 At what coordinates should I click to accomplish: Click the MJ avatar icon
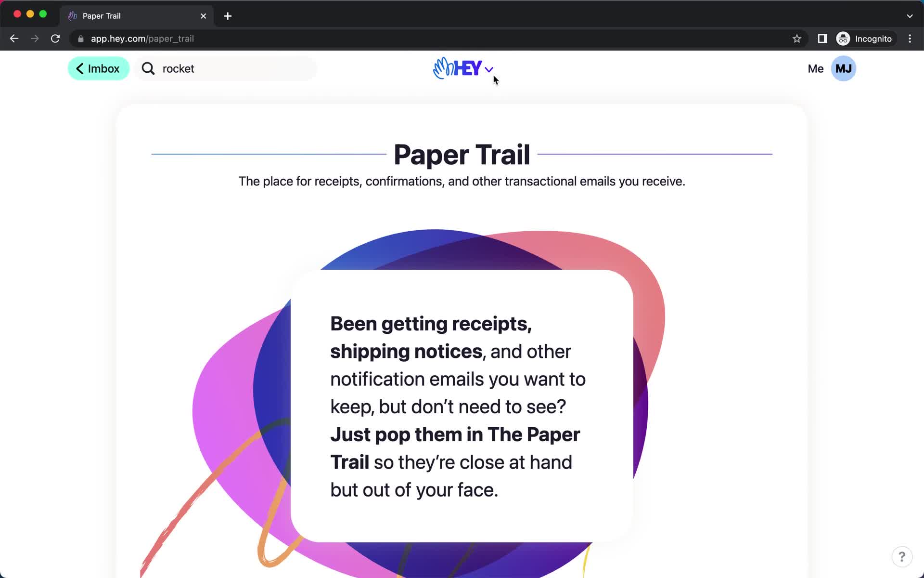click(844, 68)
